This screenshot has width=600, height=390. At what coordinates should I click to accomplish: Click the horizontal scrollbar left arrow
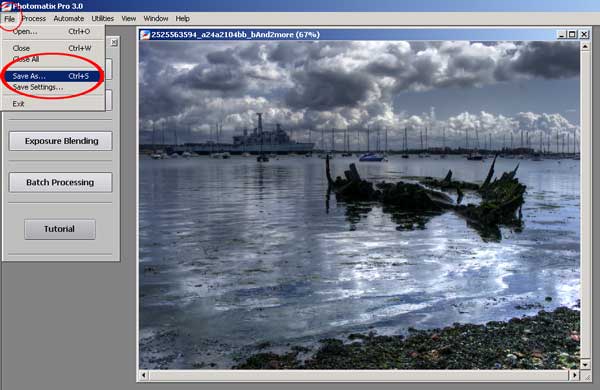(x=143, y=375)
